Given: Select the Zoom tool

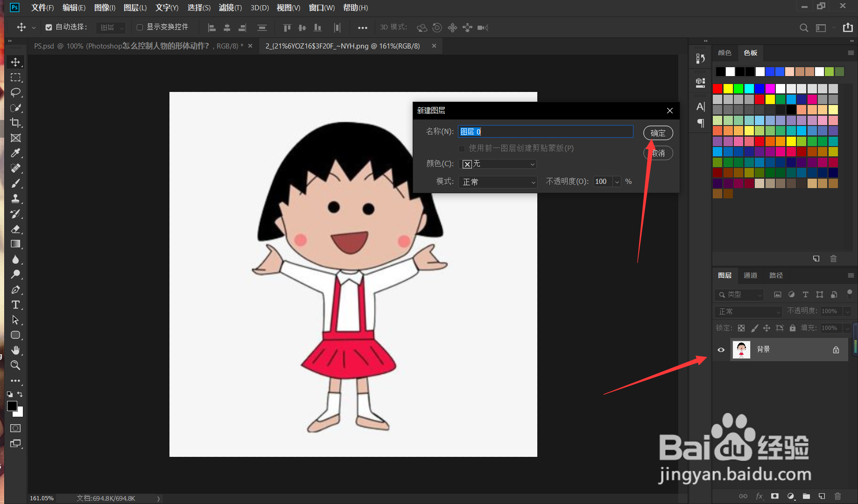Looking at the screenshot, I should (15, 365).
